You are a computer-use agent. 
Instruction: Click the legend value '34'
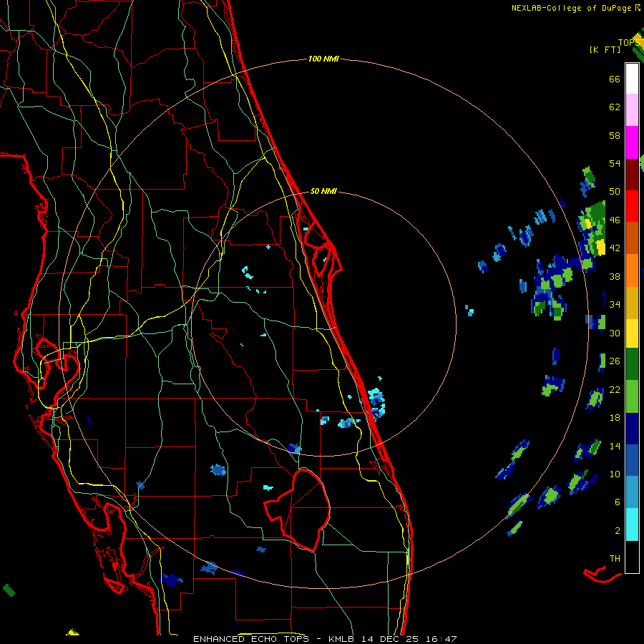(615, 304)
